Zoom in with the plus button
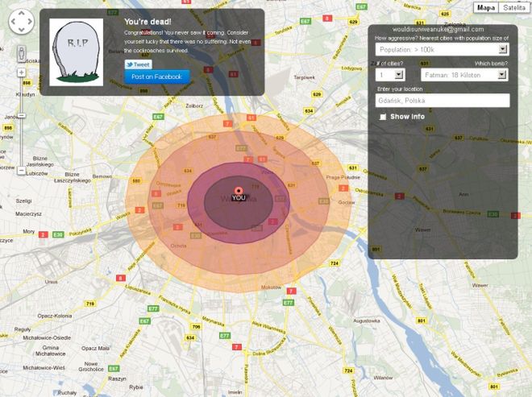 point(22,72)
